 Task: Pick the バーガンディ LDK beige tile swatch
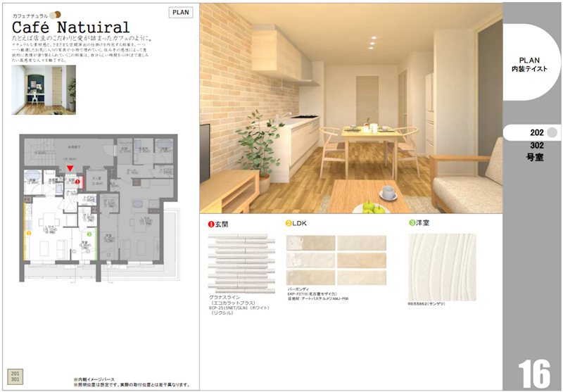(x=336, y=259)
